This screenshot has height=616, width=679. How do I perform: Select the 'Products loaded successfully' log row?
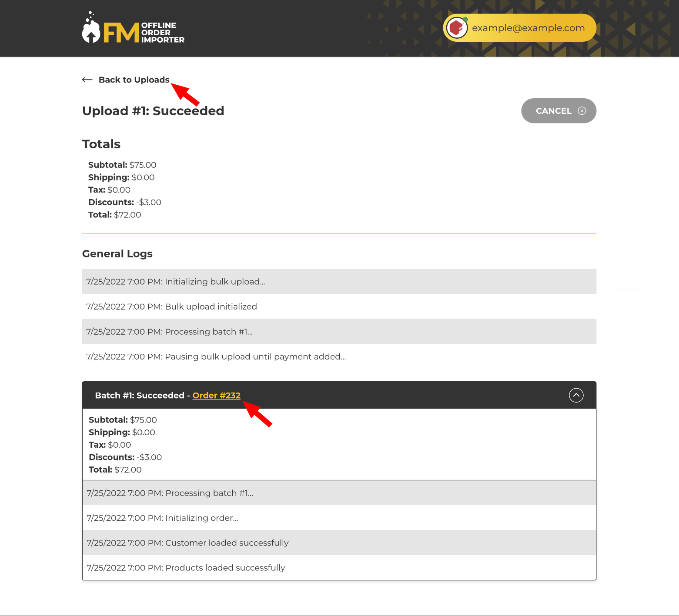[x=339, y=568]
